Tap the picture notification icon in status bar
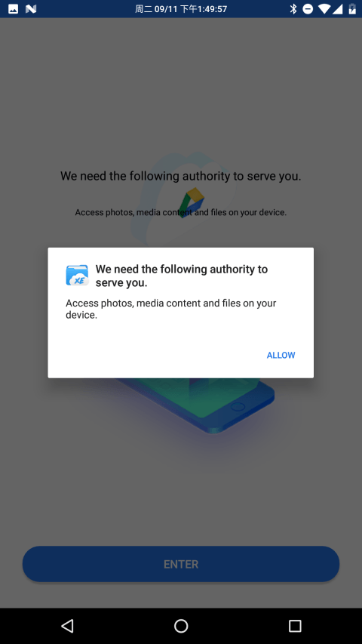Screen dimensions: 362x644 [13, 8]
